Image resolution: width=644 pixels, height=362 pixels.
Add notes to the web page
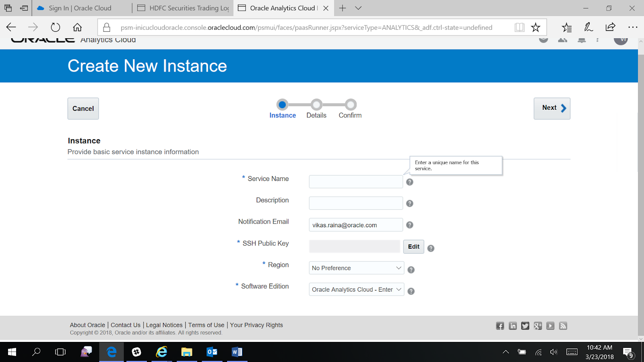[588, 27]
